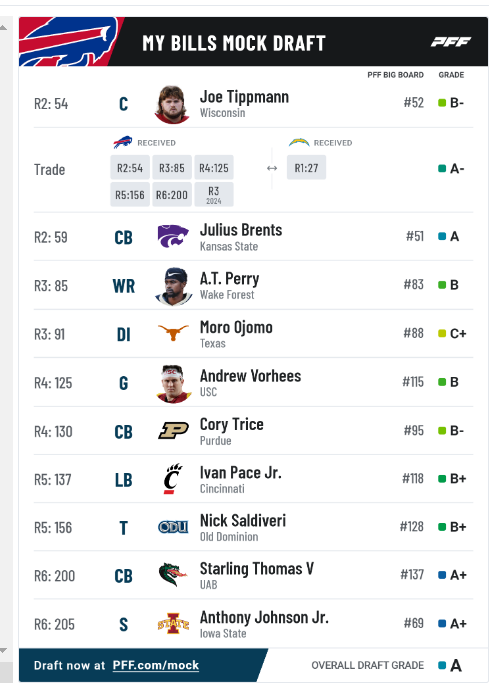Click the Cincinnati Bearcats logo
This screenshot has height=687, width=490.
tap(173, 478)
